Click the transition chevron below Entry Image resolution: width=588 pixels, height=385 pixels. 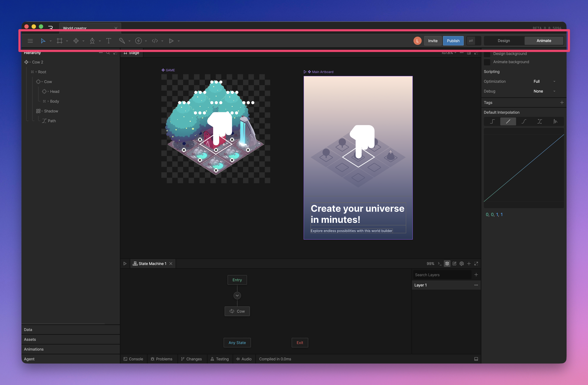coord(237,295)
